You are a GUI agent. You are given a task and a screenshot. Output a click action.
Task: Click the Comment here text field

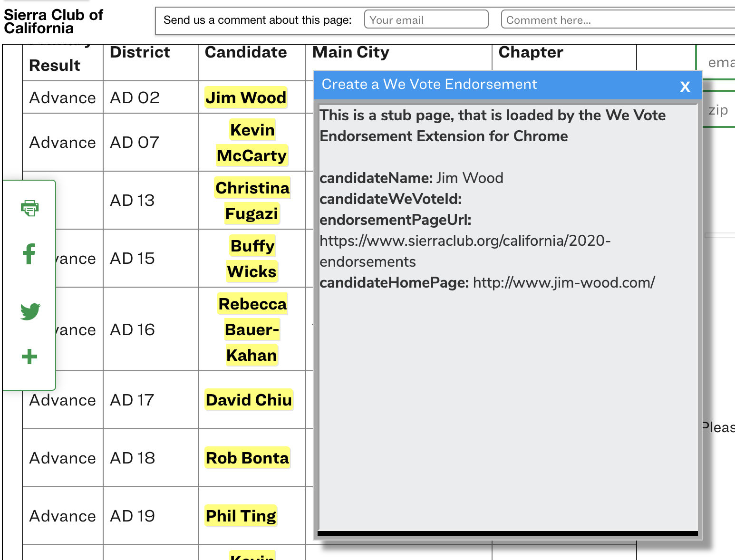coord(616,19)
